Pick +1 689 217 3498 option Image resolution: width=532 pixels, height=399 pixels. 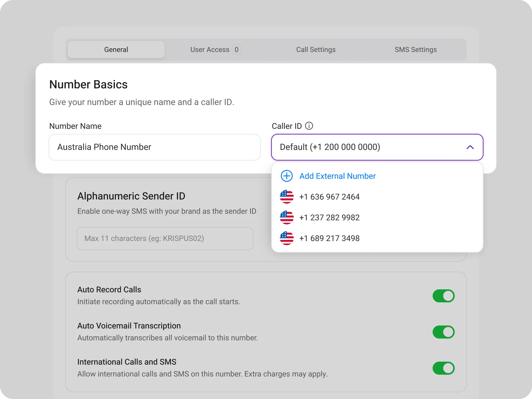click(377, 238)
